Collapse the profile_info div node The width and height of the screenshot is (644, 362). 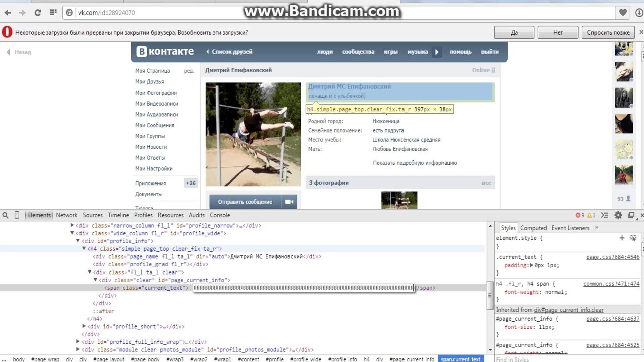[x=78, y=241]
